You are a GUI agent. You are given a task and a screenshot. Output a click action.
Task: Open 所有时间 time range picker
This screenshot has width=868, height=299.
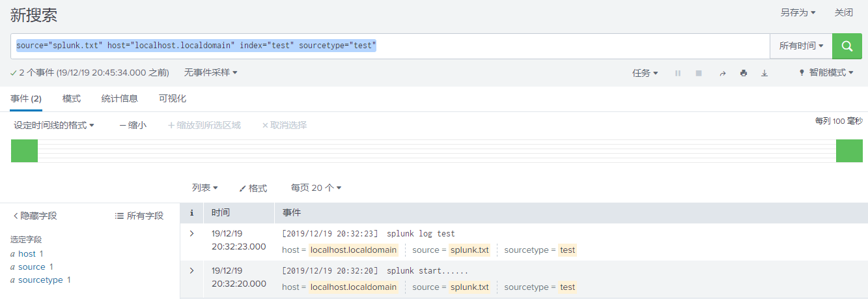[801, 46]
